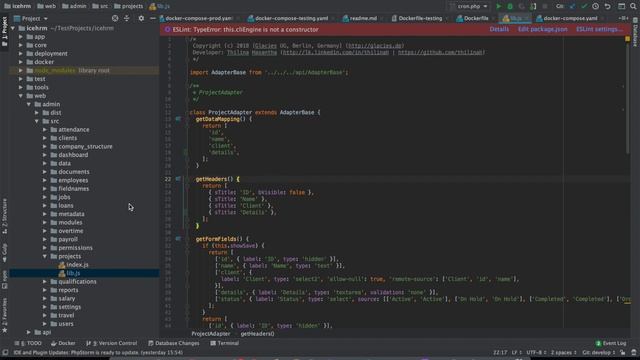This screenshot has height=360, width=640.
Task: Click the Stop process square icon
Action: [x=544, y=6]
